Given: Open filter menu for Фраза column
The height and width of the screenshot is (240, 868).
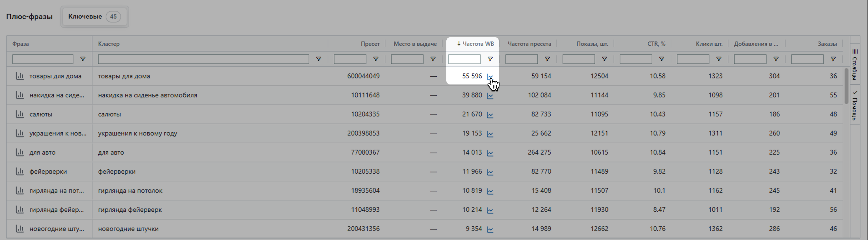Looking at the screenshot, I should [x=83, y=59].
